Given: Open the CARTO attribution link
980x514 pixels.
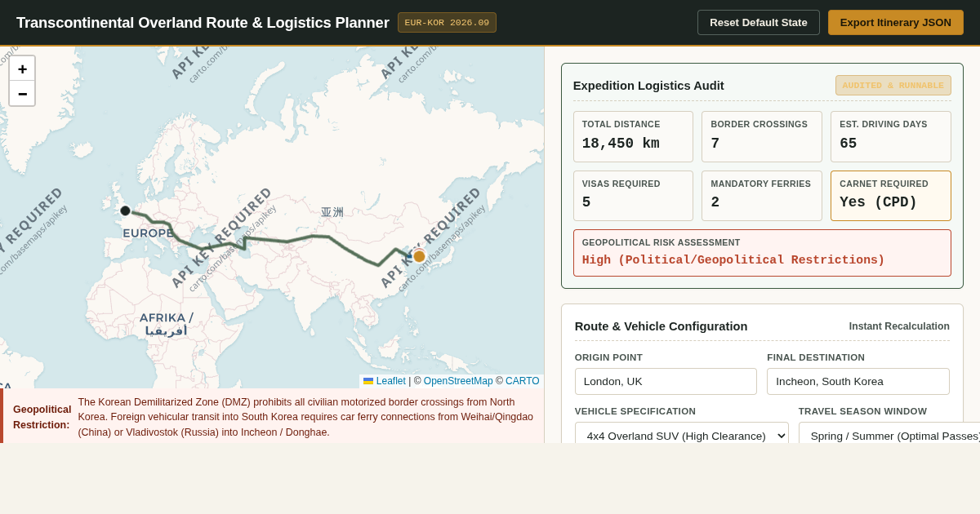Looking at the screenshot, I should click(523, 381).
